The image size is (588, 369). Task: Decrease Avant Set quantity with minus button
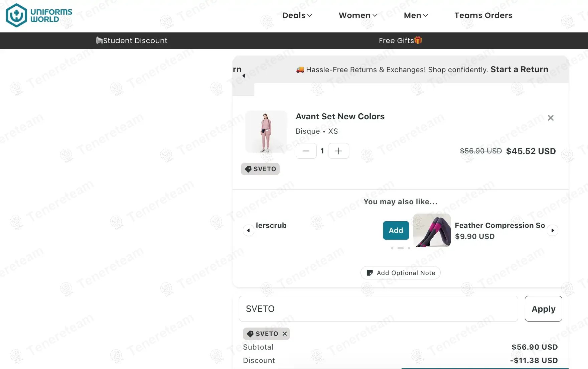click(306, 151)
